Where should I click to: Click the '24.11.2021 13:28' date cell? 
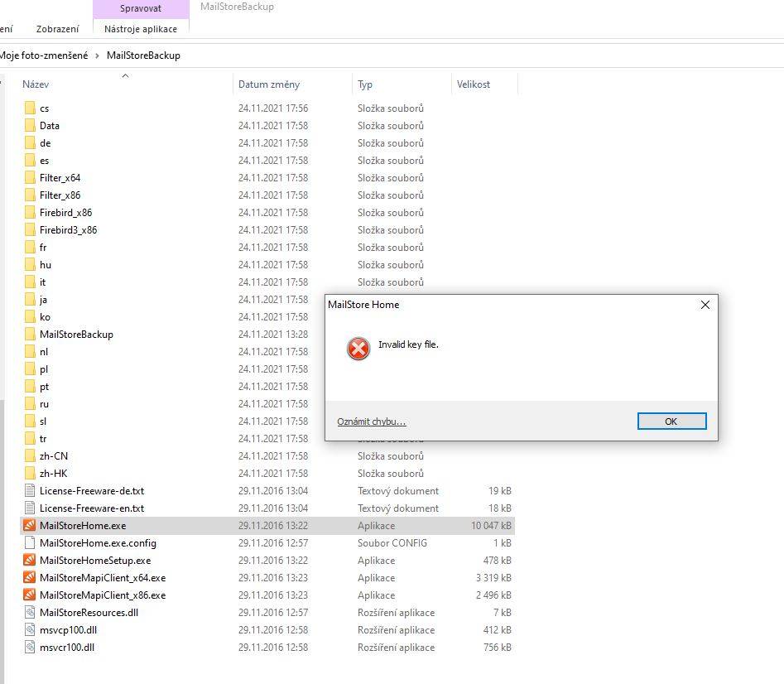click(x=273, y=334)
